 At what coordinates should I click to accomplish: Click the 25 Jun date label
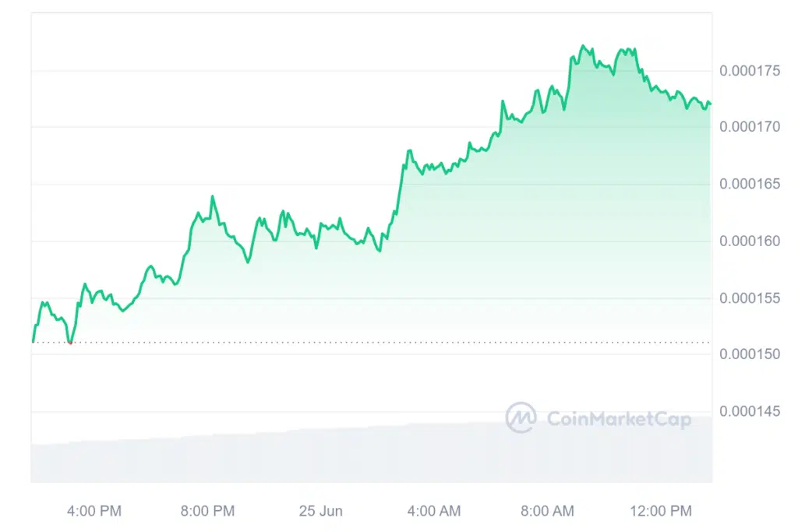320,511
